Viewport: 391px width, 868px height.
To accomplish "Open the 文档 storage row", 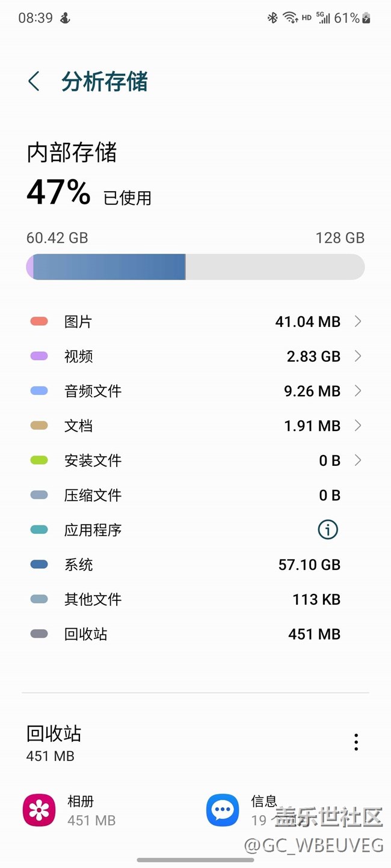I will click(x=195, y=426).
